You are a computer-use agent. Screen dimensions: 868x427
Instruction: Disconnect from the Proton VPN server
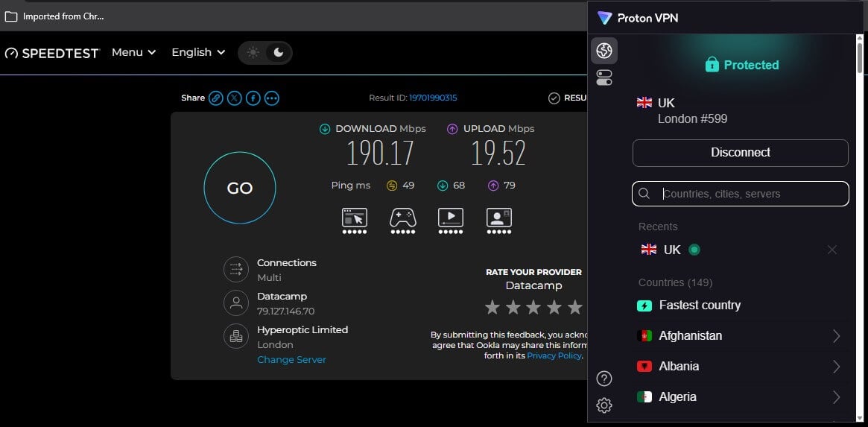(x=740, y=153)
